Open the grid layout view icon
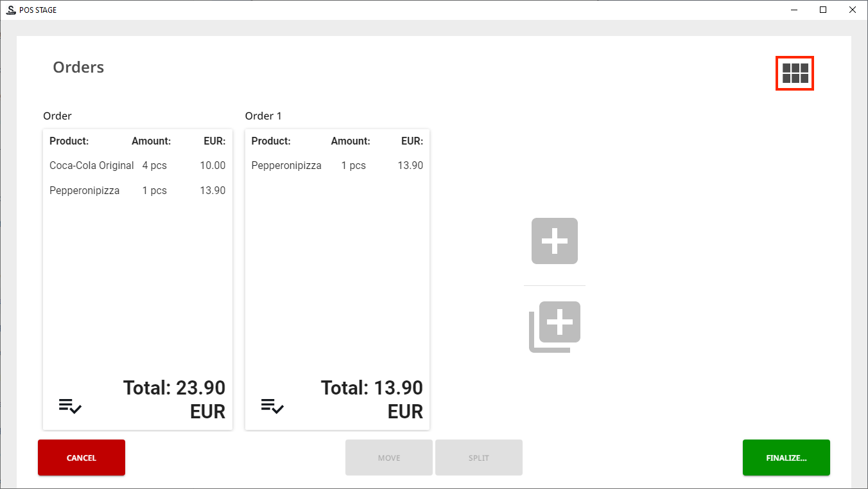 click(x=794, y=73)
